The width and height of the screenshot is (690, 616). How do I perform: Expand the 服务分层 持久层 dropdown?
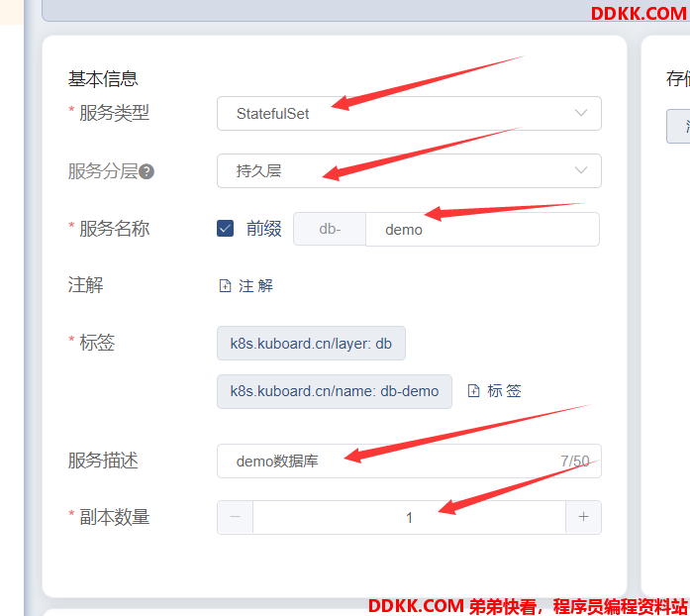(x=409, y=171)
